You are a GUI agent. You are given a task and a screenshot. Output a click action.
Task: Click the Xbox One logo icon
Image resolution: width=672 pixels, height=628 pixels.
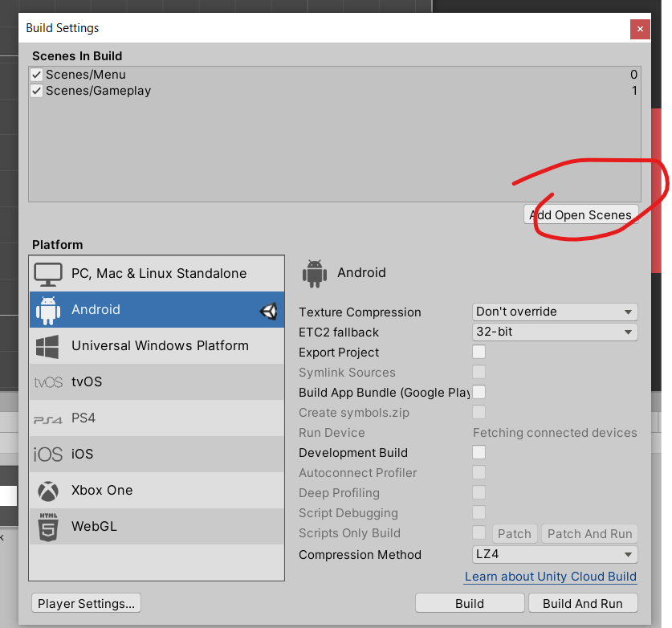pos(48,491)
